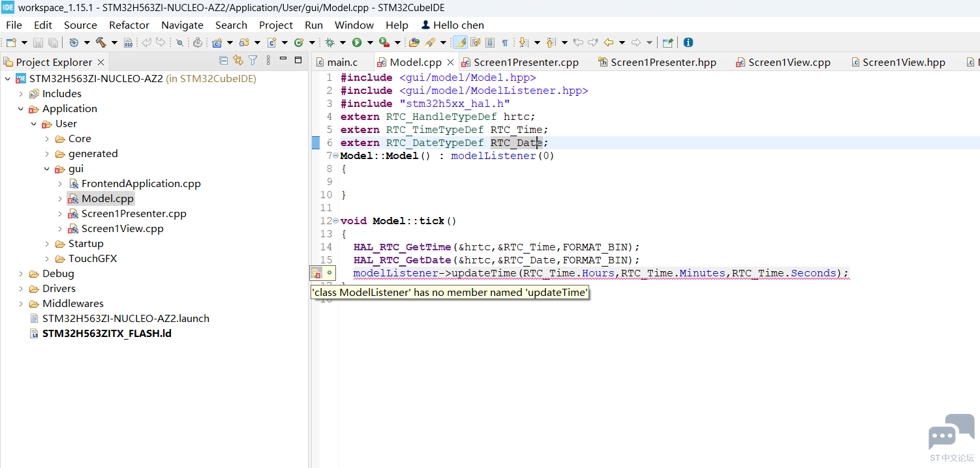Click the Next Annotation arrow icon
The width and height of the screenshot is (980, 468).
[x=523, y=42]
